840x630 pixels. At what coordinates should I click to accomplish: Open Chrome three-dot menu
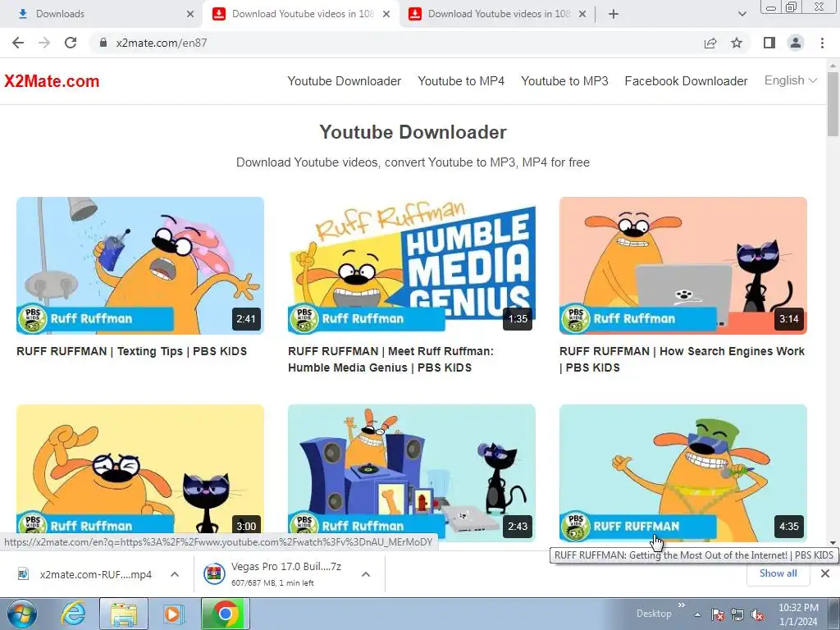pyautogui.click(x=822, y=43)
